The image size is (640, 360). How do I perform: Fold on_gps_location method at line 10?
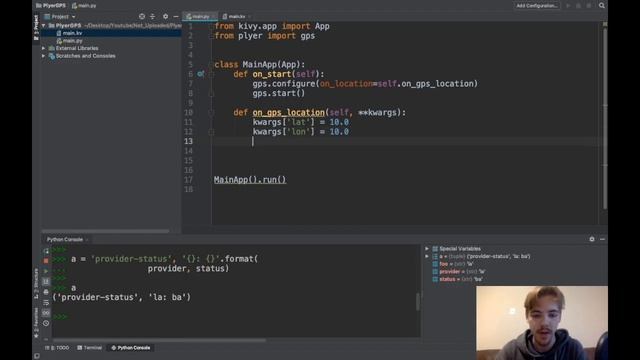(x=211, y=113)
